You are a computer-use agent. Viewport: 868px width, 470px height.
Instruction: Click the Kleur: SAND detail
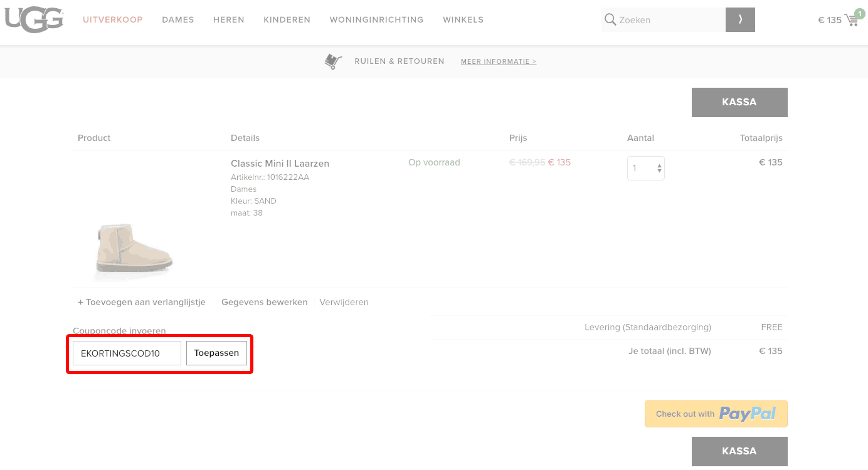pos(253,201)
